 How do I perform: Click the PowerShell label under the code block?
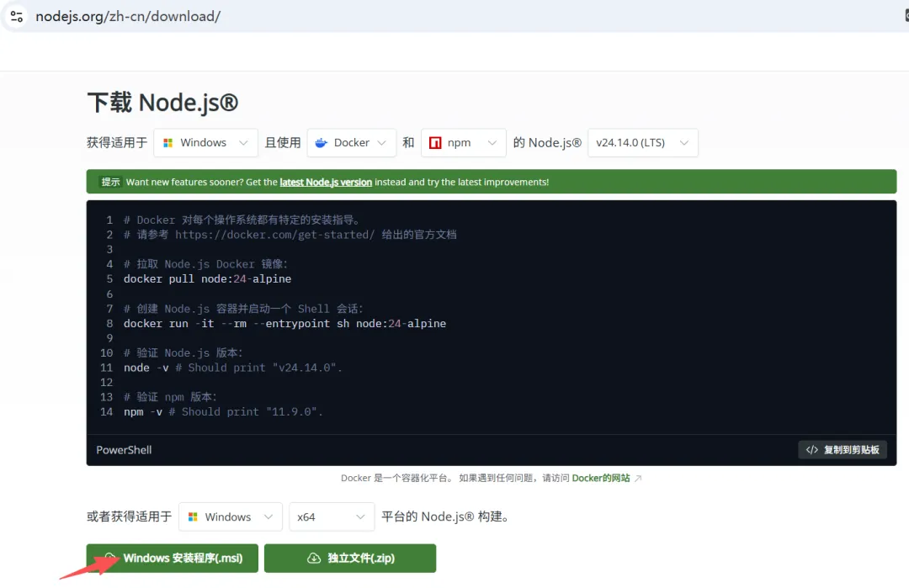click(x=124, y=449)
